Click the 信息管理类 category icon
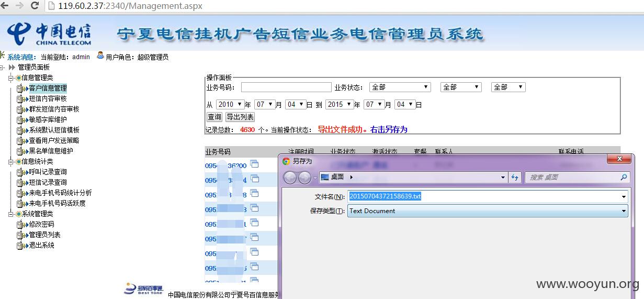The width and height of the screenshot is (644, 299). click(x=19, y=77)
